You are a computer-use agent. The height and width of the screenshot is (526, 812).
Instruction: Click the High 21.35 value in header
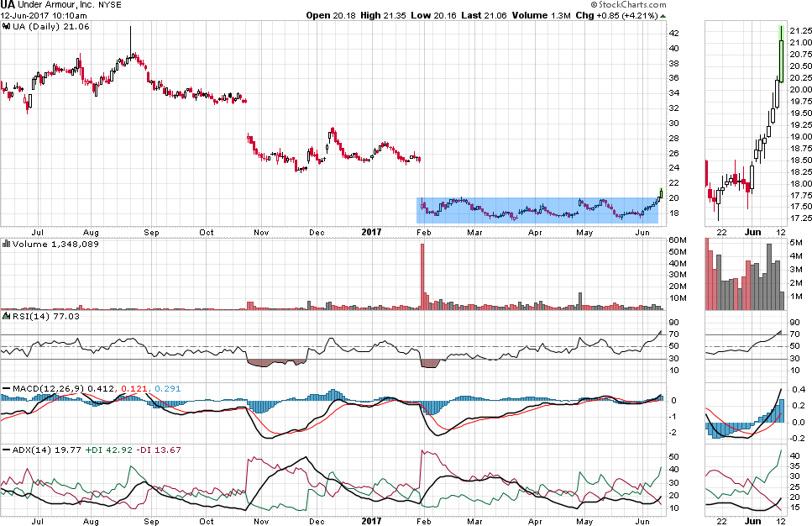click(383, 16)
